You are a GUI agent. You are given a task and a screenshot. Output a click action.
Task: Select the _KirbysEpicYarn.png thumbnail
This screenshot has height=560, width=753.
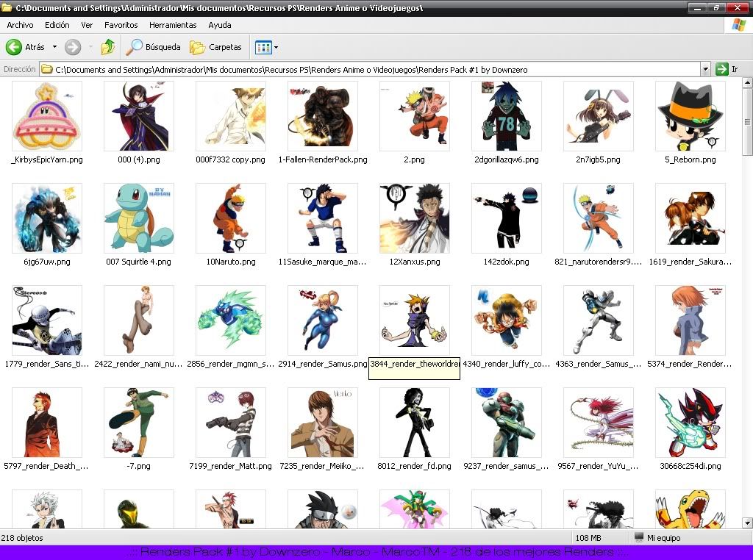(x=46, y=116)
